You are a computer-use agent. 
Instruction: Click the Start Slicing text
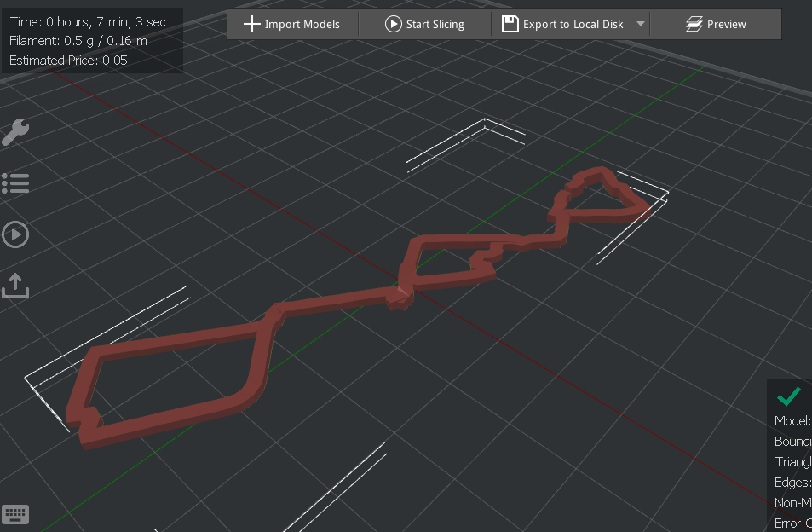coord(435,25)
